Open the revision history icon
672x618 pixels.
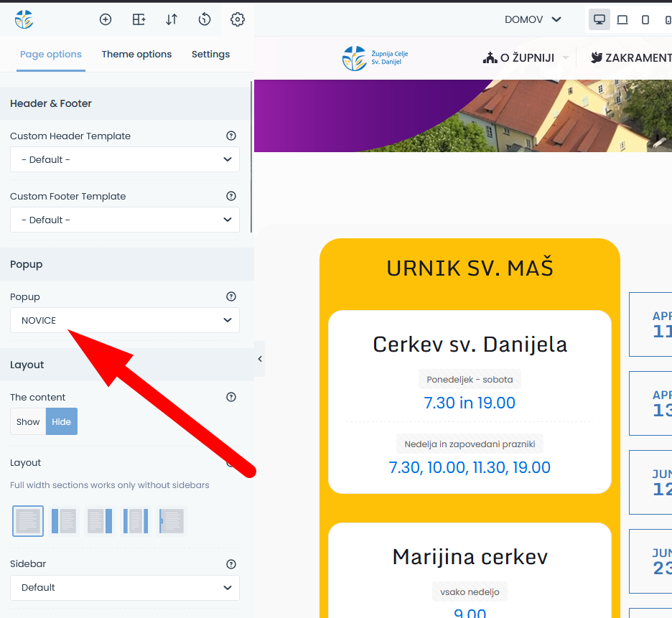pyautogui.click(x=205, y=19)
